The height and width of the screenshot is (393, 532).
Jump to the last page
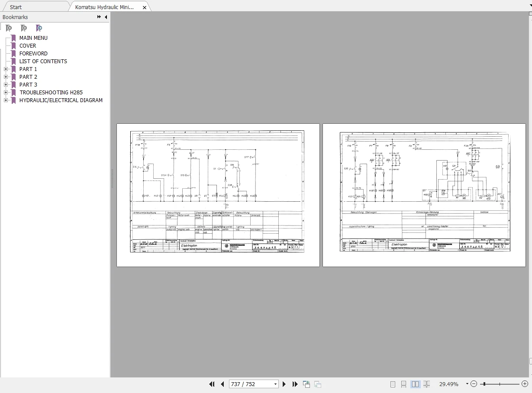click(295, 384)
